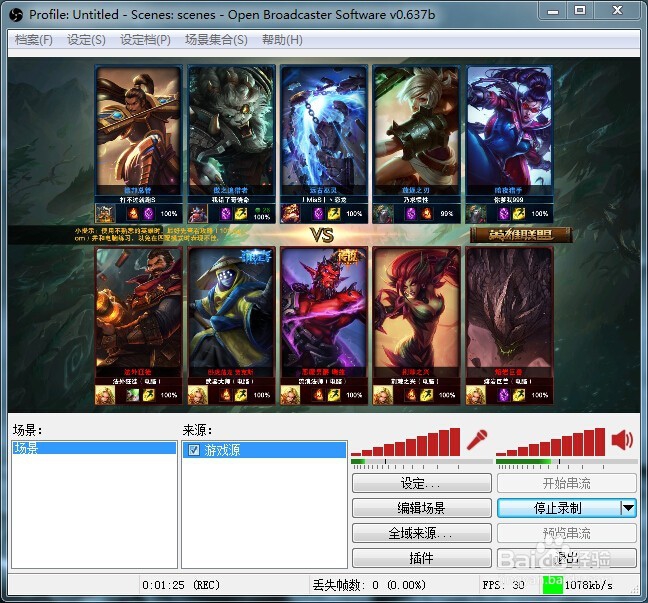Screen dimensions: 648x603
Task: Click the 英雄联盟 logo banner in preview
Action: tap(521, 235)
